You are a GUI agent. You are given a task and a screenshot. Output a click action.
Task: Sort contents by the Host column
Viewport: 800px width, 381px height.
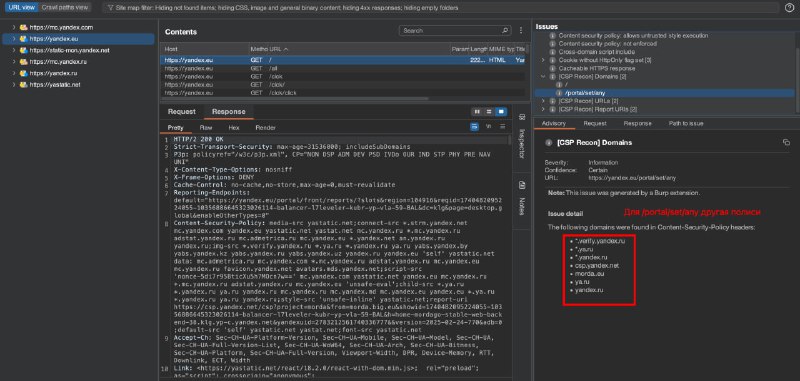coord(205,49)
